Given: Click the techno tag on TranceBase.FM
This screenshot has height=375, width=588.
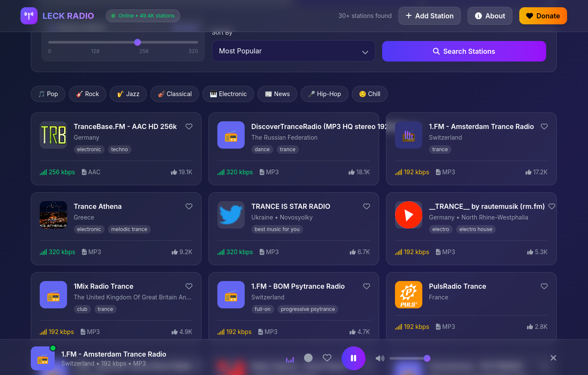Looking at the screenshot, I should (x=120, y=149).
